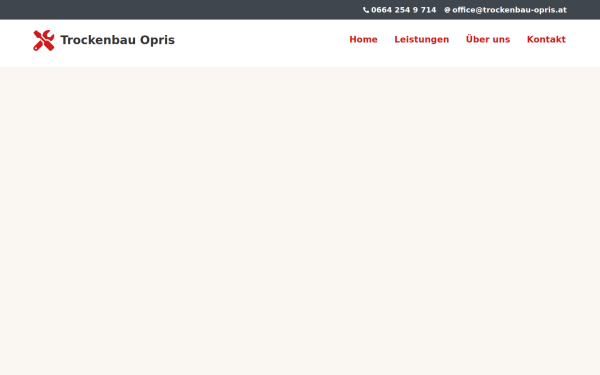This screenshot has height=375, width=600.
Task: Open the Leistungen menu item
Action: (x=421, y=39)
